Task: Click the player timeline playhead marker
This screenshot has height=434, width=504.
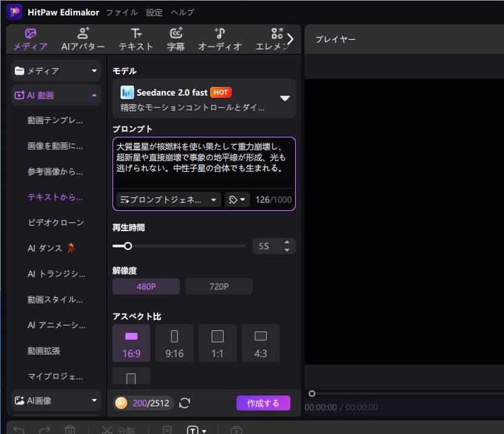Action: tap(312, 394)
